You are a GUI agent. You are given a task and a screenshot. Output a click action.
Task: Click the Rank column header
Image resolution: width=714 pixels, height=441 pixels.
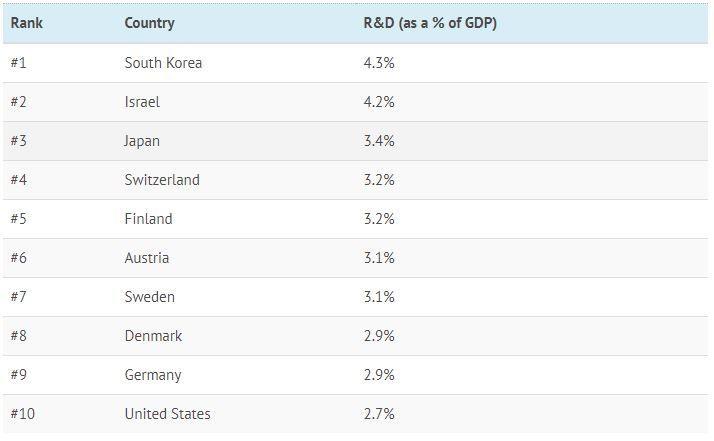coord(26,23)
